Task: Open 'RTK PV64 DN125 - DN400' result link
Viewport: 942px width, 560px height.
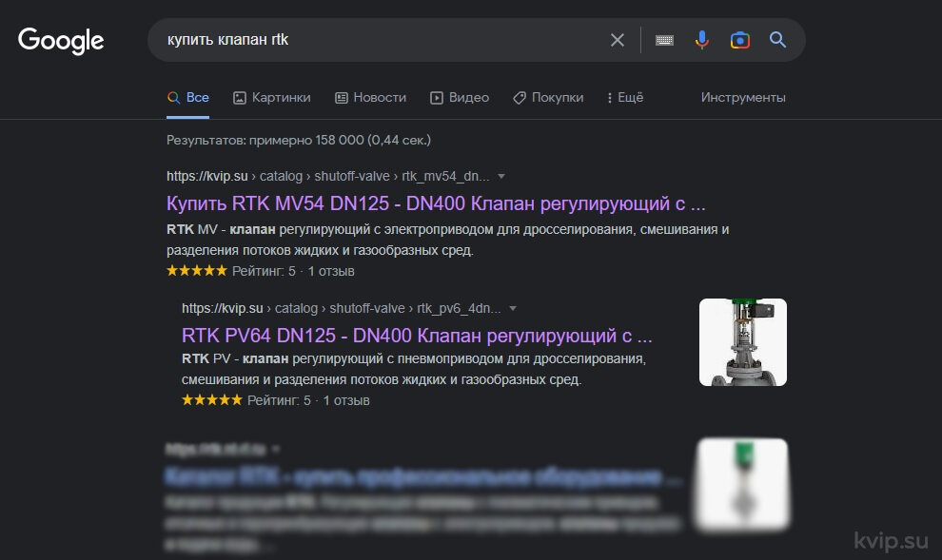Action: point(417,336)
